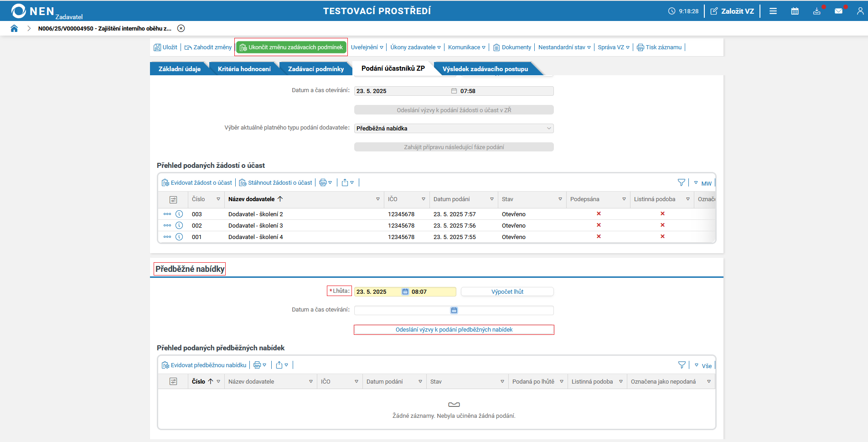Open the user profile icon
Viewport: 868px width, 442px height.
860,11
